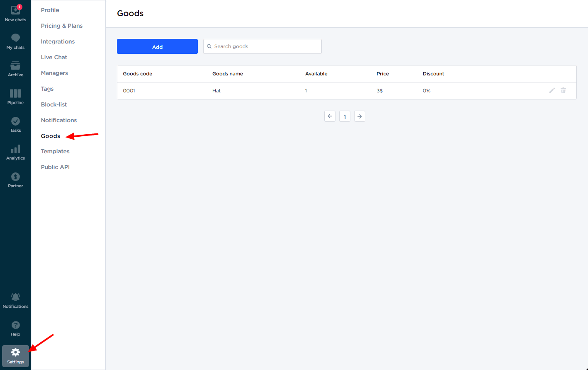This screenshot has height=370, width=588.
Task: Open the Integrations settings page
Action: click(x=58, y=41)
